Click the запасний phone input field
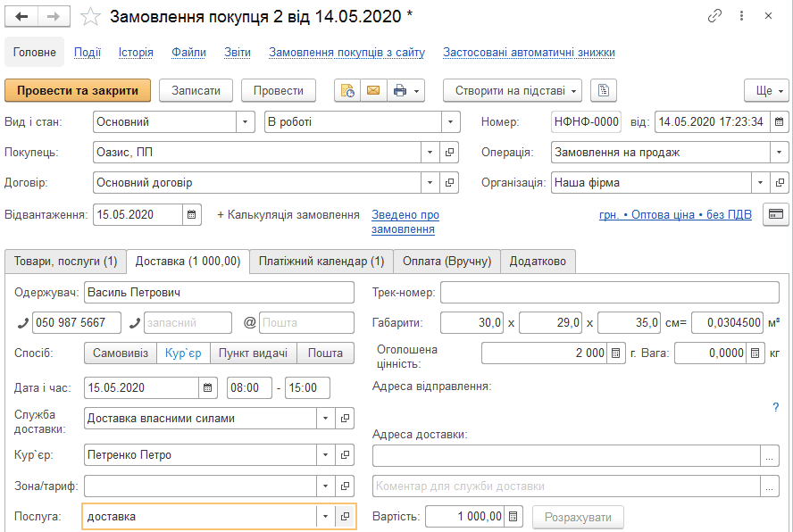Viewport: 793px width, 532px height. pos(188,322)
